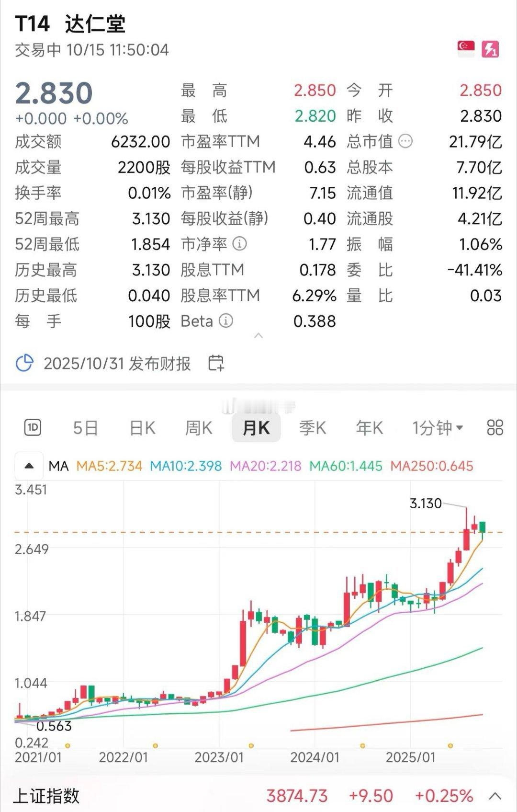This screenshot has height=812, width=517.
Task: Open the 1分钟 interval dropdown
Action: (438, 427)
